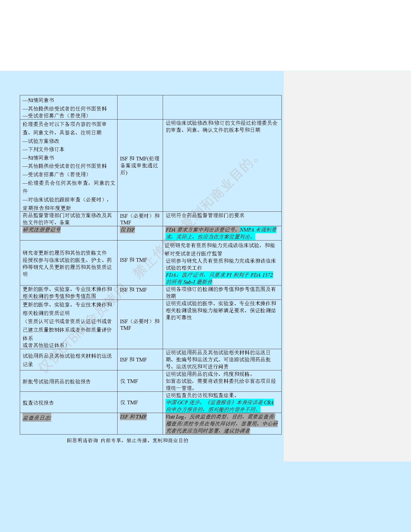Click the '监查访视报告' row label
Image resolution: width=411 pixels, height=532 pixels.
click(38, 403)
